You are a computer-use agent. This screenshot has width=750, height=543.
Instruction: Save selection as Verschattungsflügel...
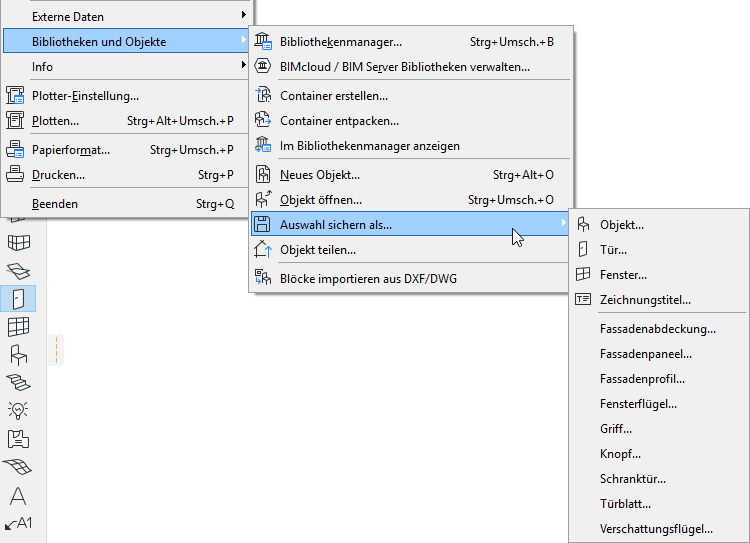[659, 529]
